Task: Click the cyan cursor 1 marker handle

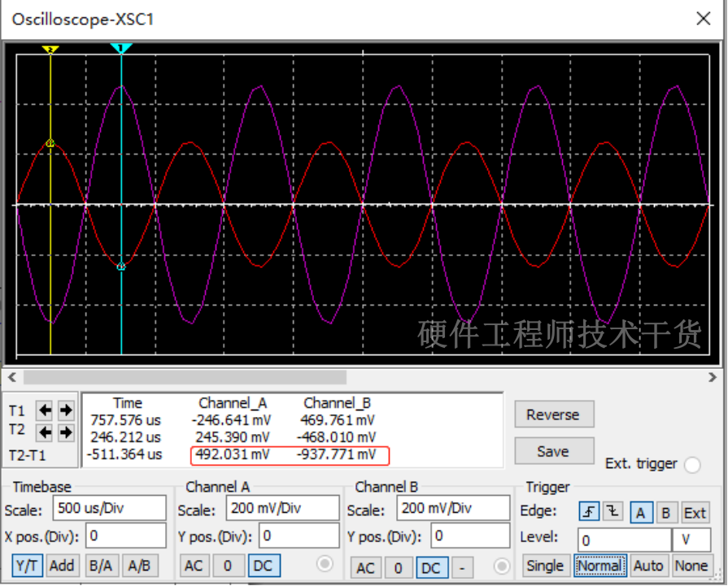Action: (x=121, y=50)
